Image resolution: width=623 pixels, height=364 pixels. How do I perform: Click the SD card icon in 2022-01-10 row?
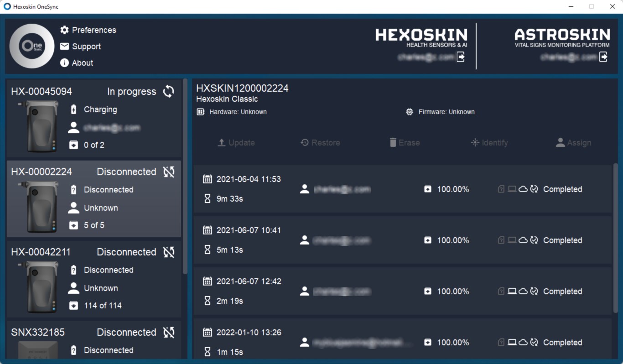501,343
